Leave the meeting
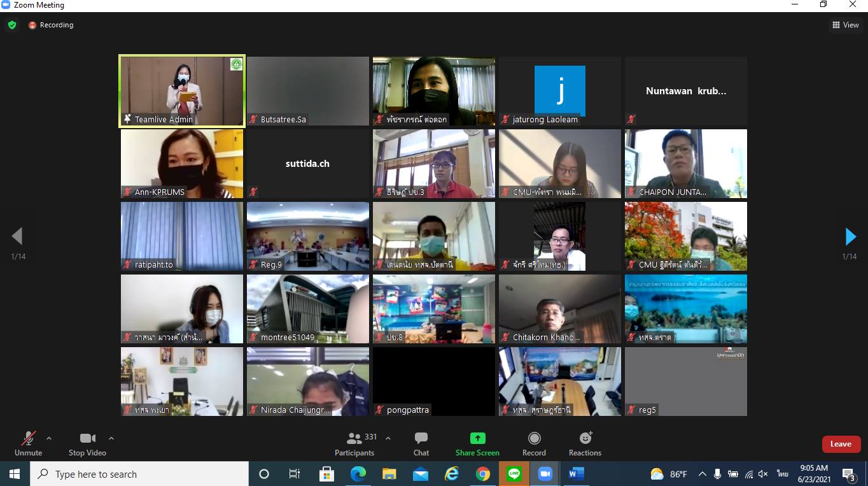The height and width of the screenshot is (486, 868). 841,444
